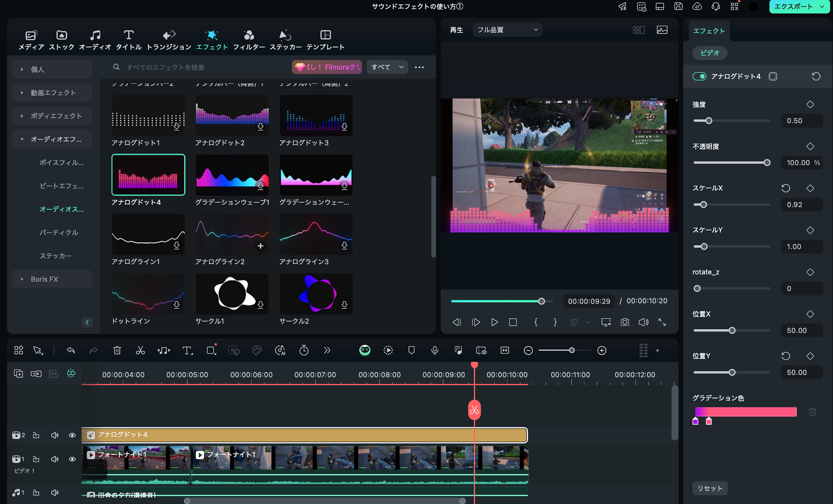Screen dimensions: 833x504
Task: Hide video track 1 with eye icon
Action: (x=72, y=459)
